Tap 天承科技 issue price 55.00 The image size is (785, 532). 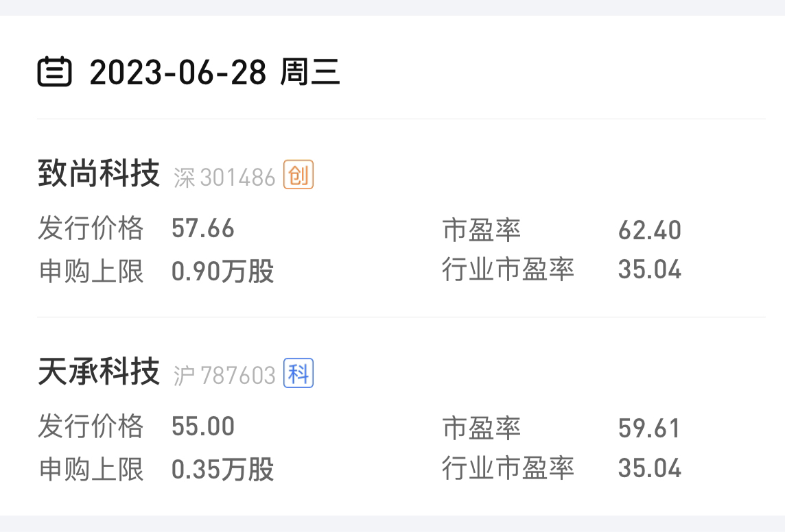[x=202, y=426]
